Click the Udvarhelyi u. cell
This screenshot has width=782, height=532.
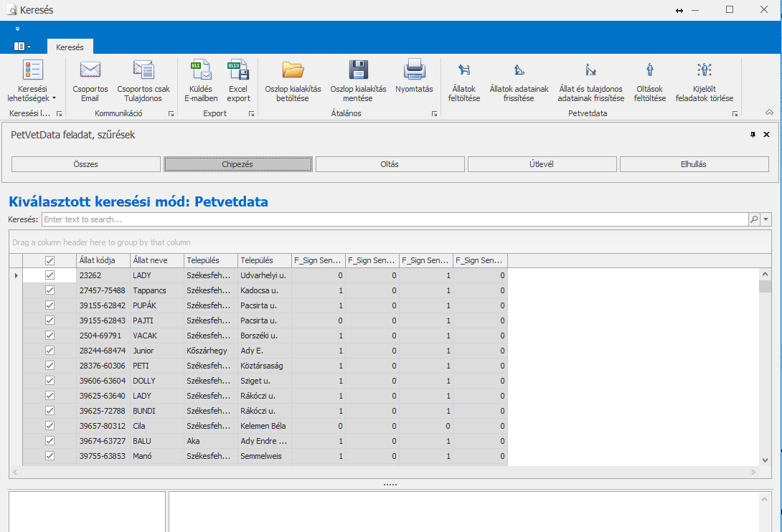pyautogui.click(x=265, y=275)
